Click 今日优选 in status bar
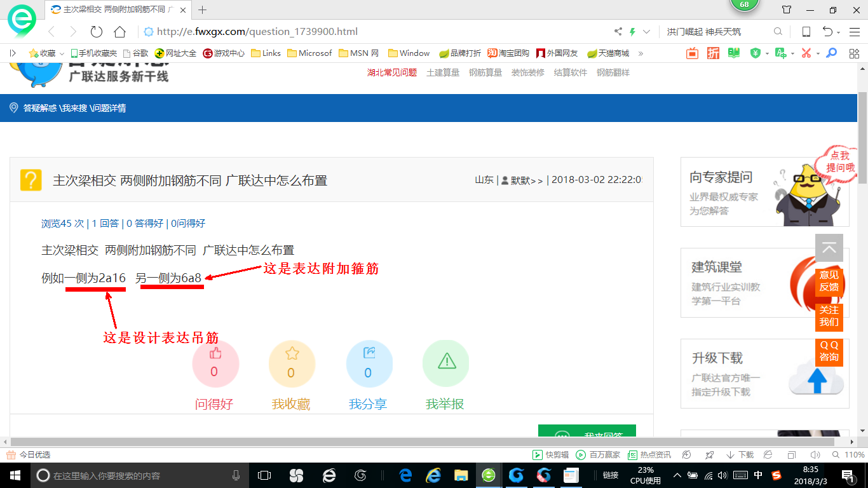The height and width of the screenshot is (488, 868). (29, 455)
